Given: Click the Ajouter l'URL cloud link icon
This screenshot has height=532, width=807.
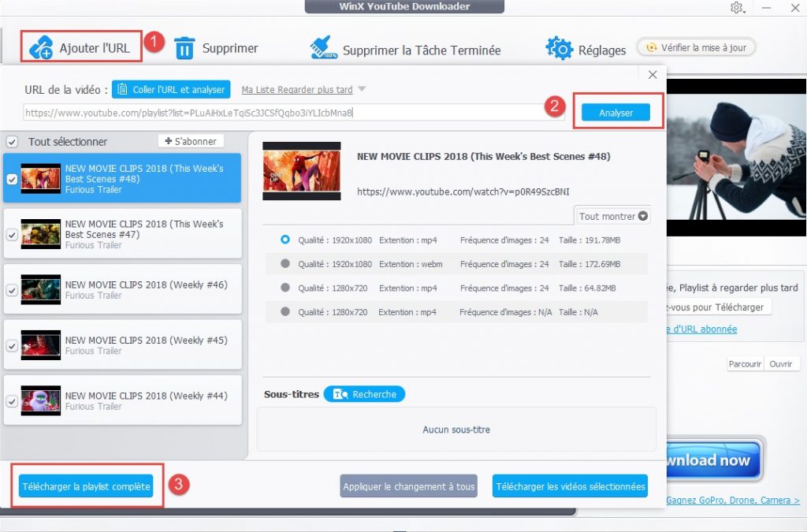Looking at the screenshot, I should 41,48.
